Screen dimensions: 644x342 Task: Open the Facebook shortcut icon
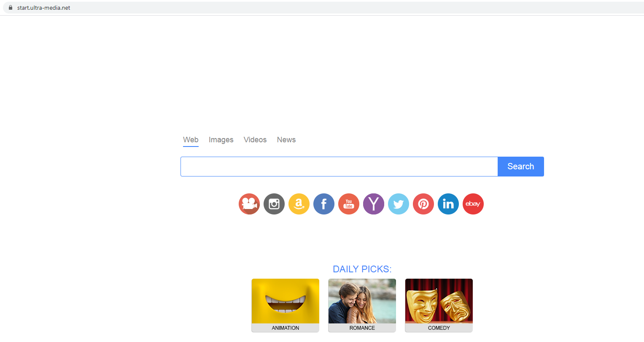[x=324, y=204]
